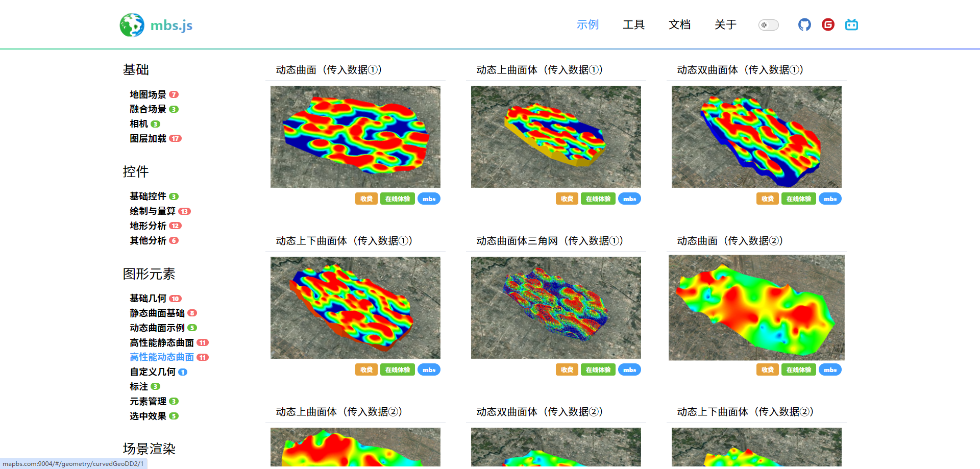980x469 pixels.
Task: Click the 基础 section heading
Action: pyautogui.click(x=136, y=70)
